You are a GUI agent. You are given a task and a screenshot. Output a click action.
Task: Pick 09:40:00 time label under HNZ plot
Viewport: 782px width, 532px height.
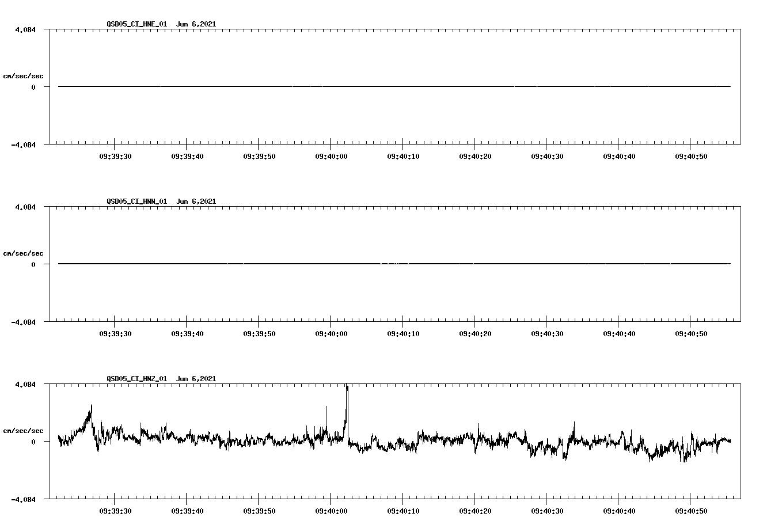(331, 511)
